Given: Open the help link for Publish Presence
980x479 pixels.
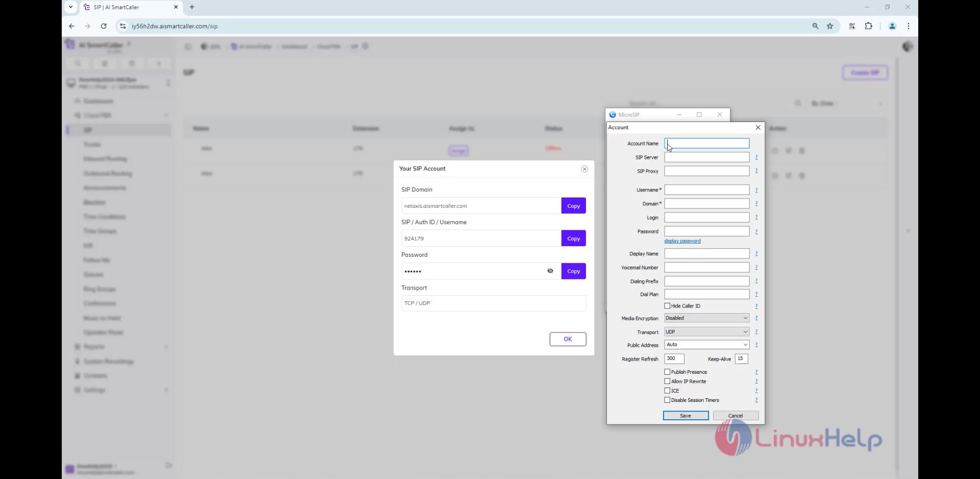Looking at the screenshot, I should point(756,372).
